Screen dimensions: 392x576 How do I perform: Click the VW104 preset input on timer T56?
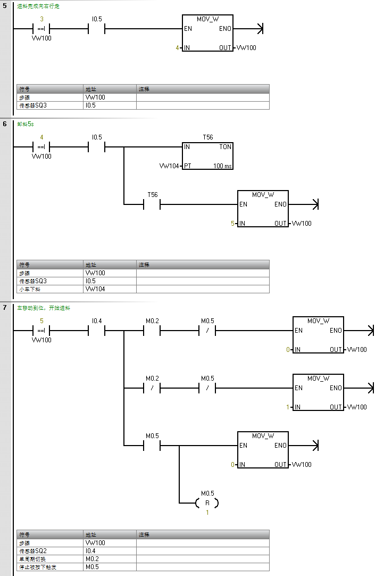click(x=170, y=166)
